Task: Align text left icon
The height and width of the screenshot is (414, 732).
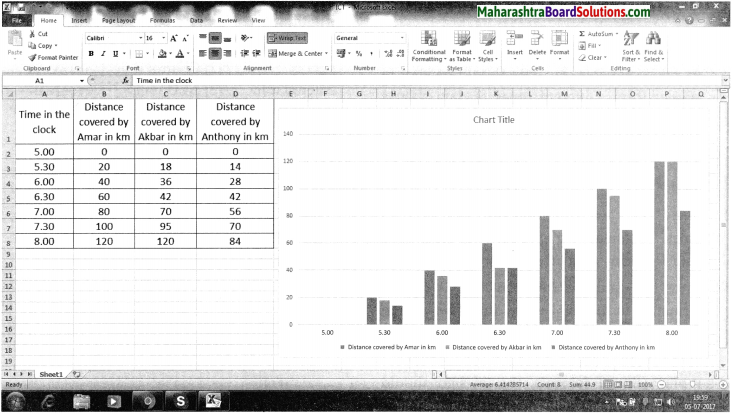Action: 203,54
